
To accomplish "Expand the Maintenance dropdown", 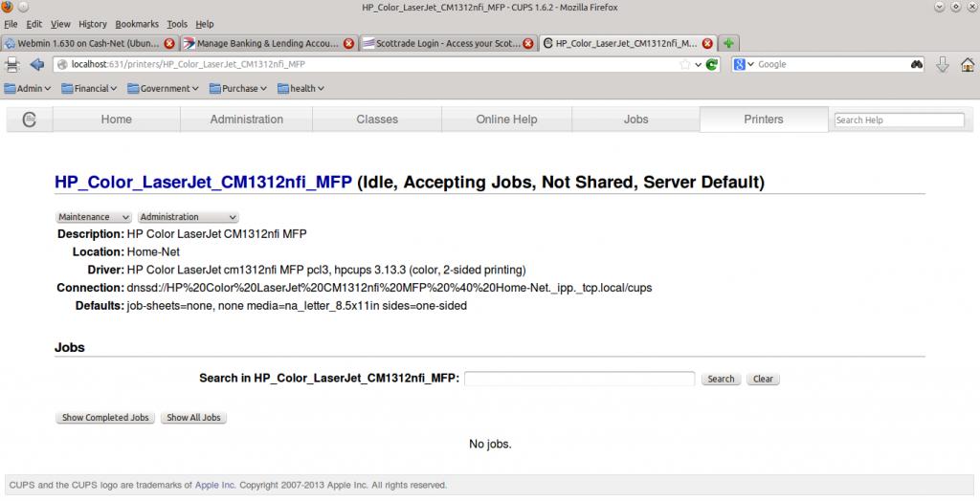I will [94, 217].
